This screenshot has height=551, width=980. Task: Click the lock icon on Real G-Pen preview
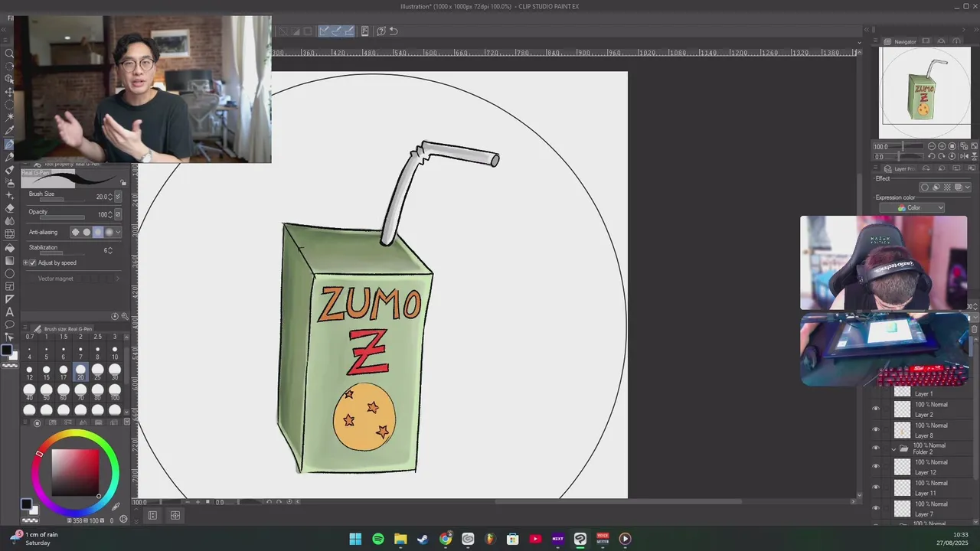(x=123, y=183)
